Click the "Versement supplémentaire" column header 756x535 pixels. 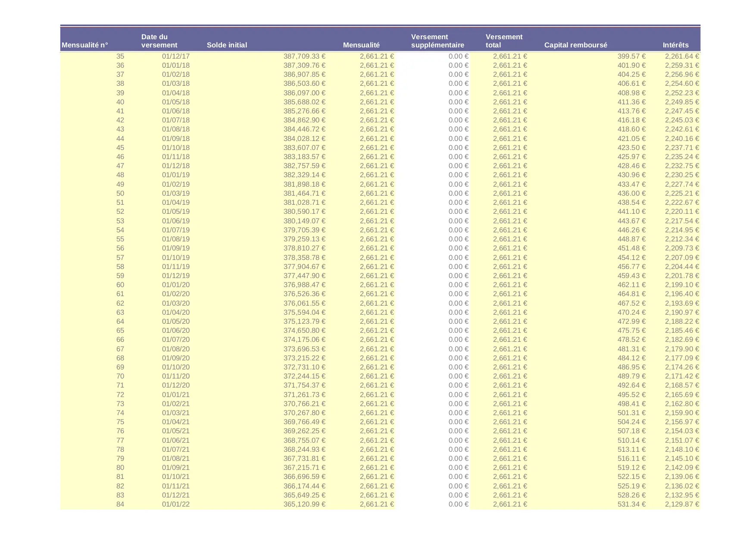pos(437,41)
